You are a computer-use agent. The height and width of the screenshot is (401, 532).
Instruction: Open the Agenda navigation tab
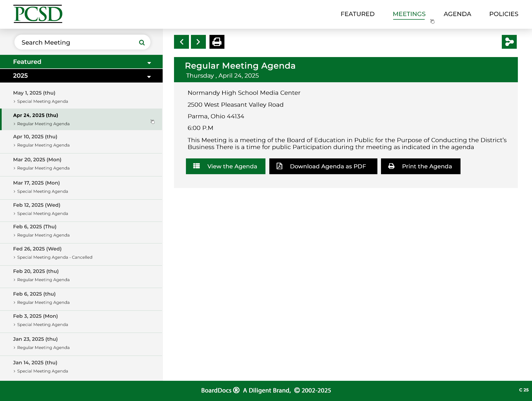pos(457,14)
